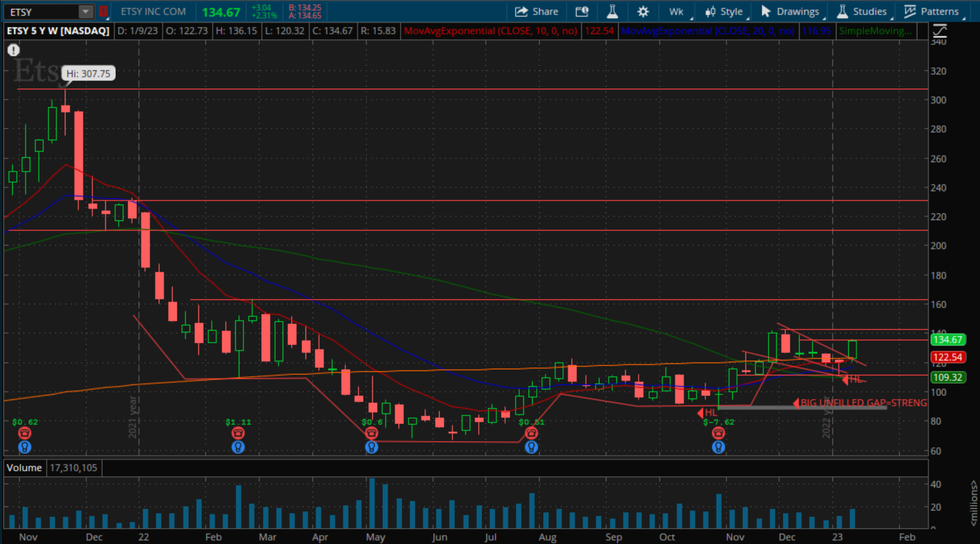Click the R: 15.83 range value

point(378,31)
